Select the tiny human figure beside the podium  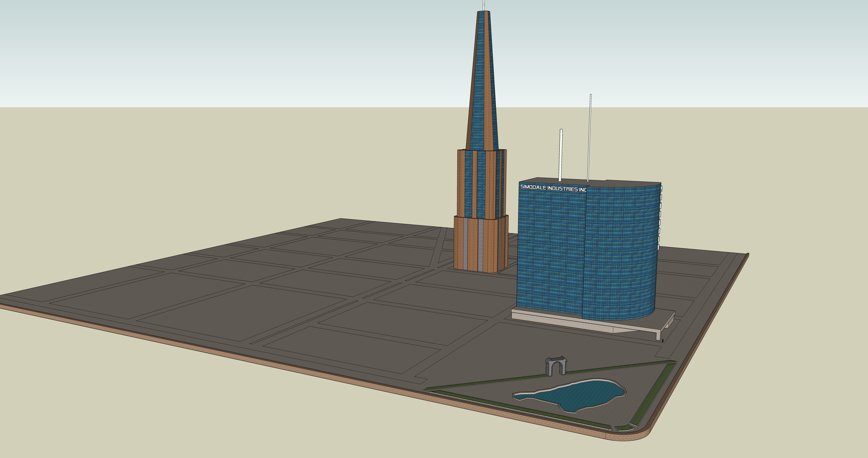pos(663,340)
